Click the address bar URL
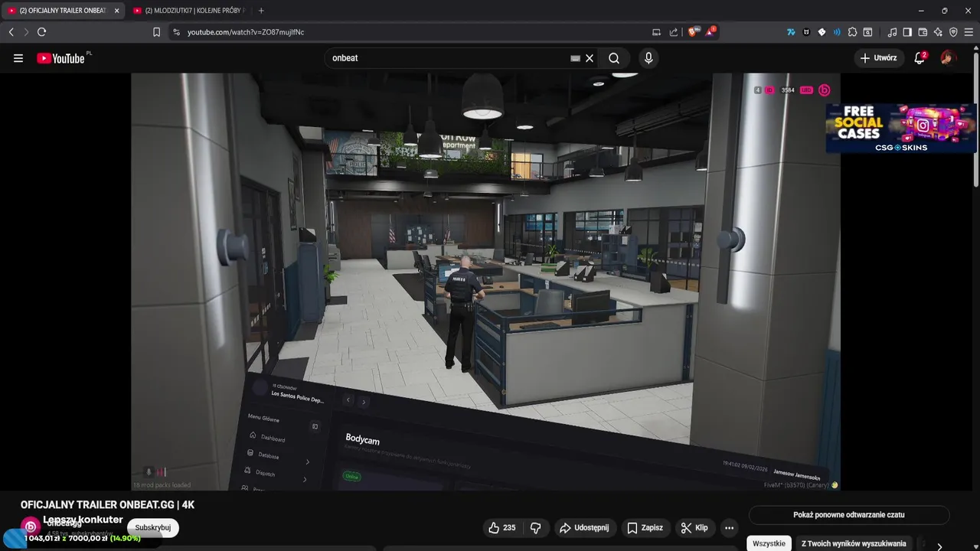980x551 pixels. [246, 32]
